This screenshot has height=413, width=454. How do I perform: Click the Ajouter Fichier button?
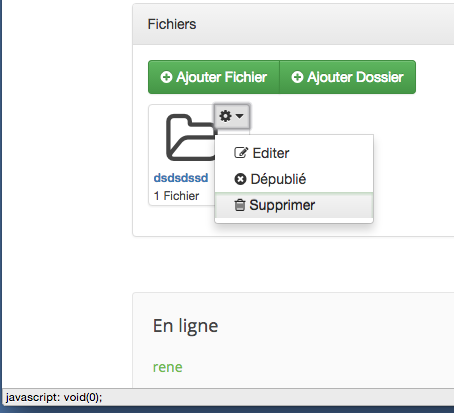click(214, 77)
